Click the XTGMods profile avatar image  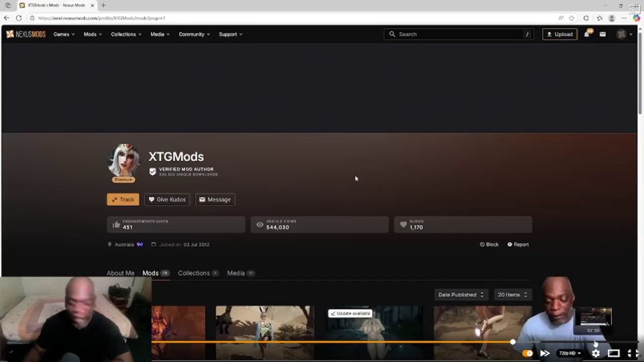pos(123,160)
